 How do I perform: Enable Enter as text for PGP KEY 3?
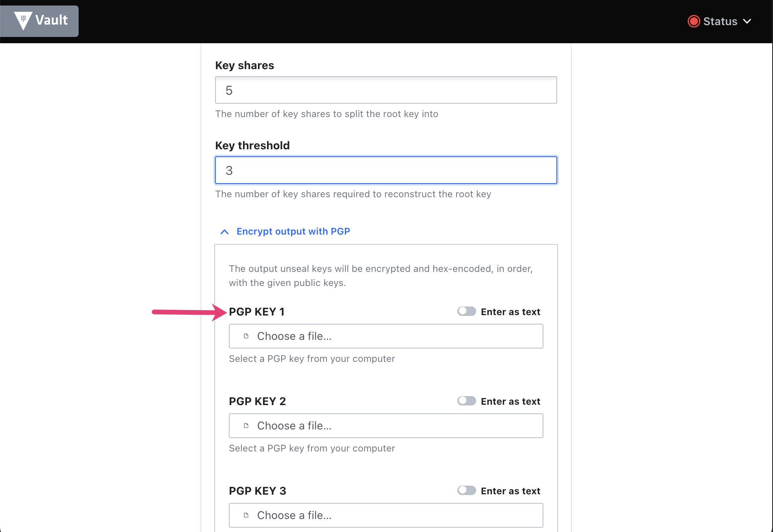pos(466,490)
